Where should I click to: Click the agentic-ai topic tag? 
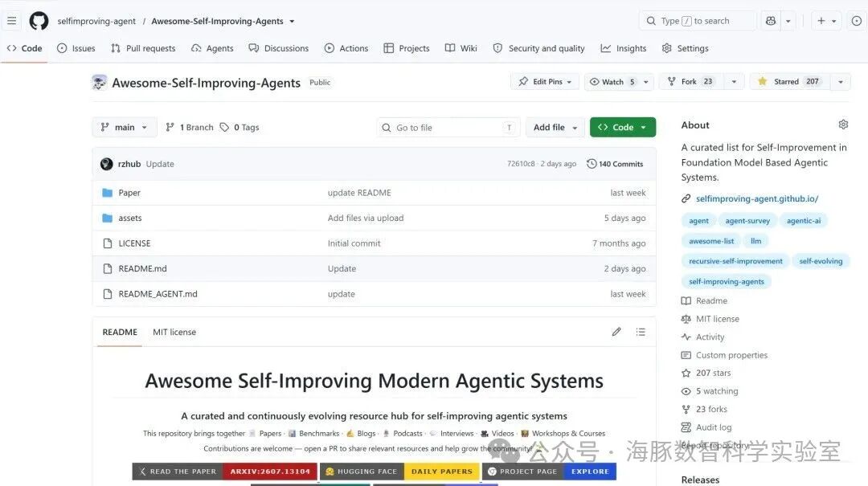(x=803, y=220)
